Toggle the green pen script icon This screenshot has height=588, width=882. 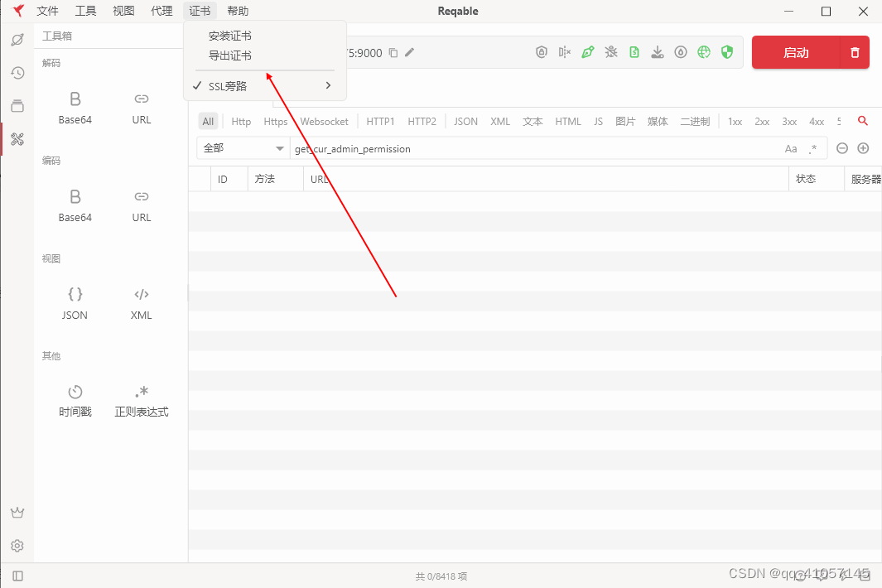pos(588,52)
